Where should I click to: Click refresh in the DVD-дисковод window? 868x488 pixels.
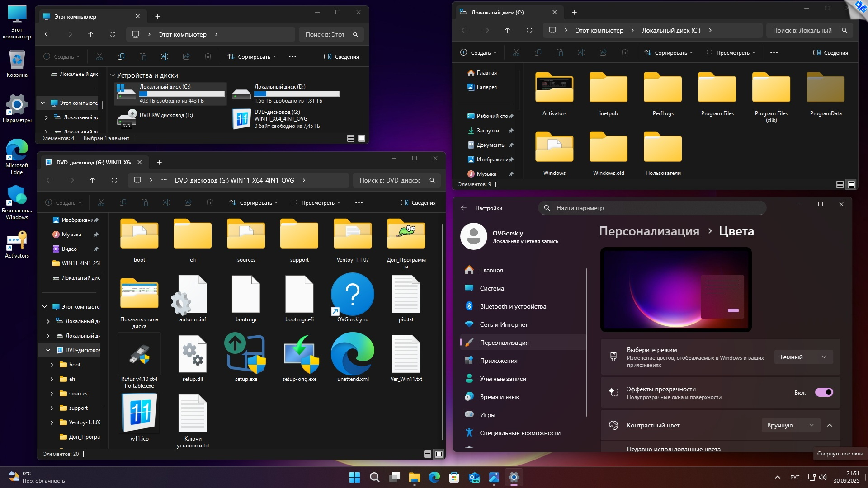pyautogui.click(x=114, y=180)
